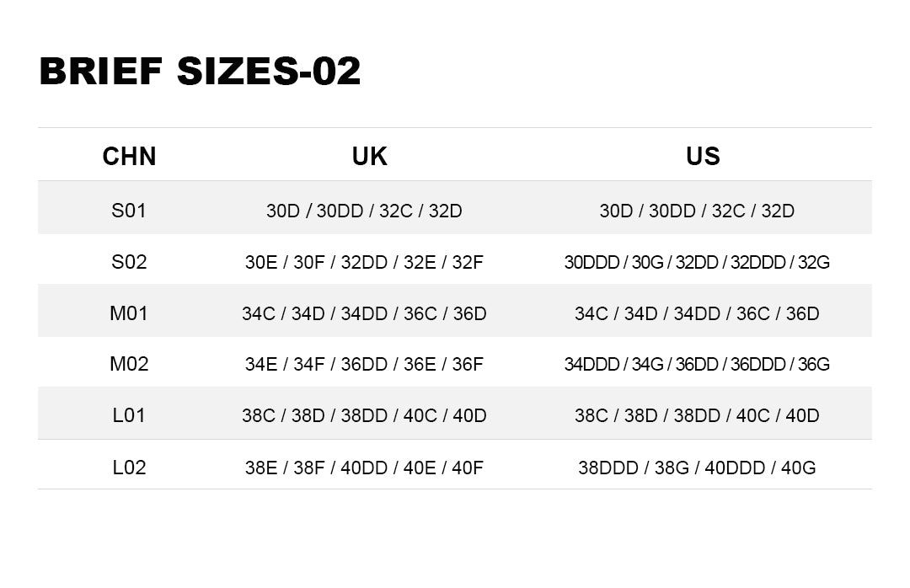
Task: Click the UK column header
Action: (369, 156)
